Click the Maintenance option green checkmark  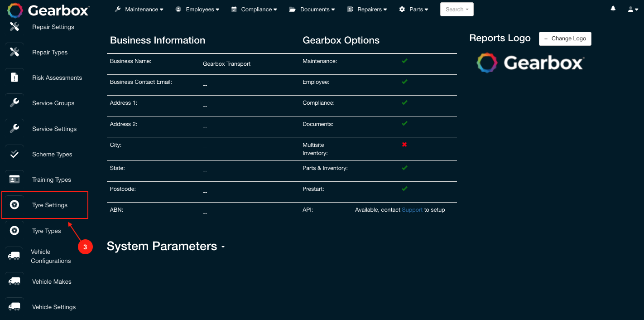pos(404,61)
